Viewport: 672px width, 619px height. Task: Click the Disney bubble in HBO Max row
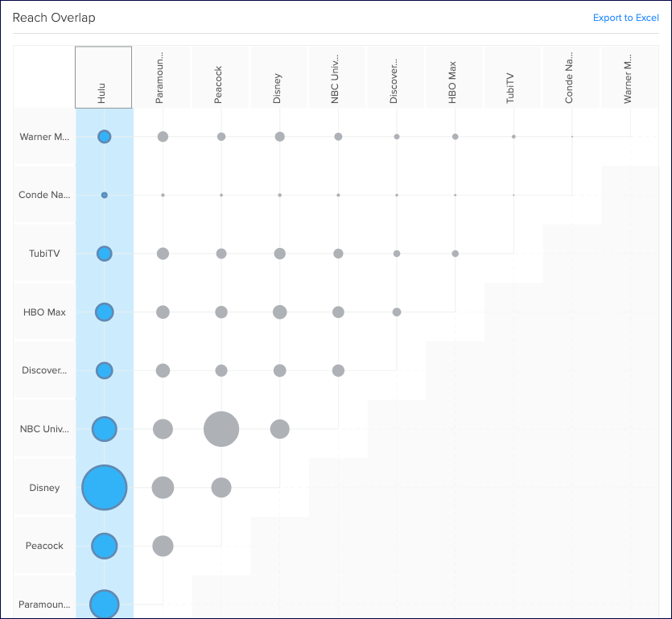click(x=280, y=312)
